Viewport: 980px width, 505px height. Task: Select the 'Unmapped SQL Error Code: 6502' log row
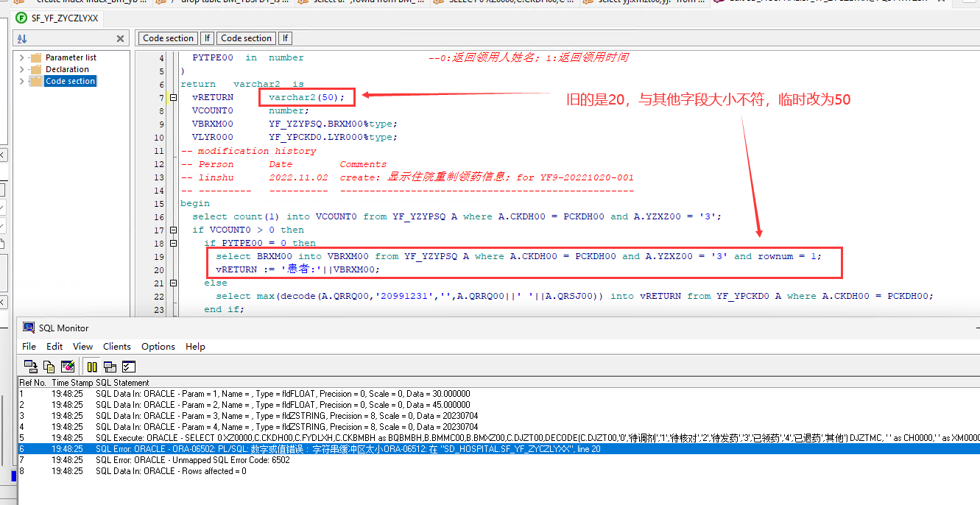click(x=498, y=459)
